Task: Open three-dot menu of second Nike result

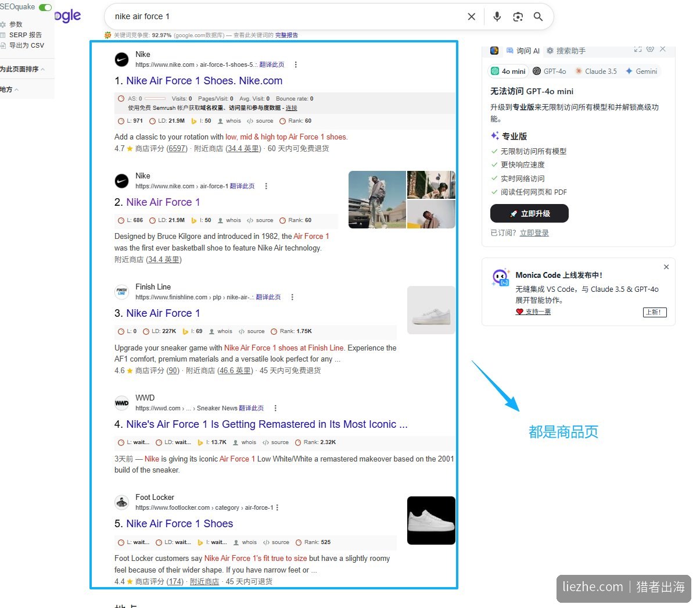Action: coord(266,186)
